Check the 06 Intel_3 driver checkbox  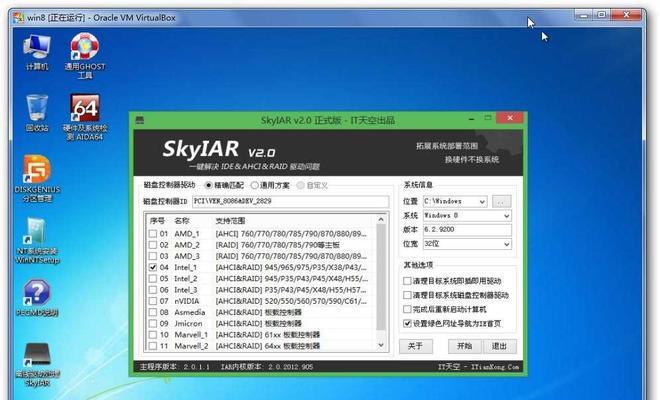click(x=153, y=290)
